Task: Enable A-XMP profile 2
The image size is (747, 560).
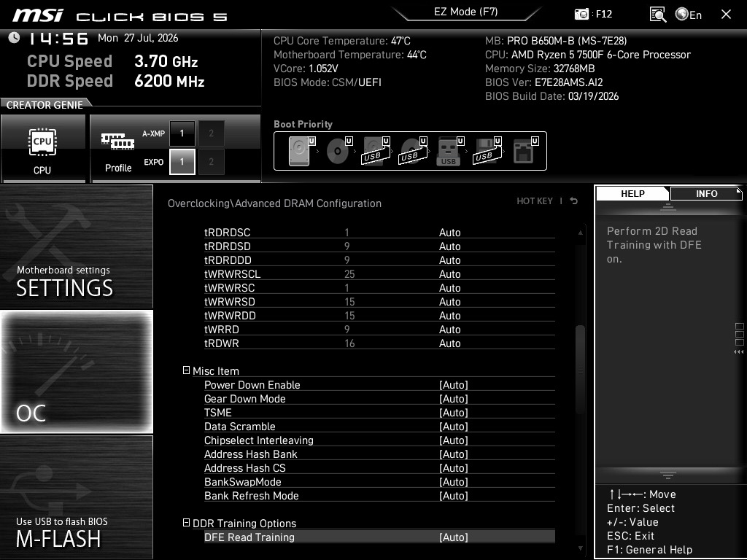Action: (x=211, y=133)
